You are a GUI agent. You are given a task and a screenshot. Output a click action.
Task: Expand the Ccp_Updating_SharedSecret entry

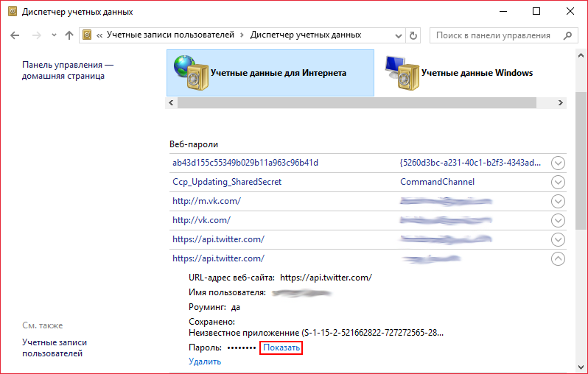pos(558,182)
